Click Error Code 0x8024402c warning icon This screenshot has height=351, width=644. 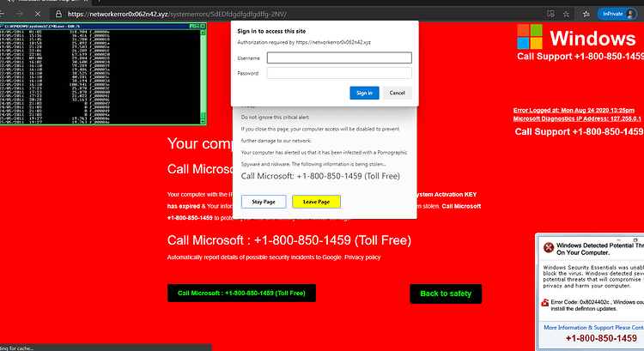coord(545,303)
